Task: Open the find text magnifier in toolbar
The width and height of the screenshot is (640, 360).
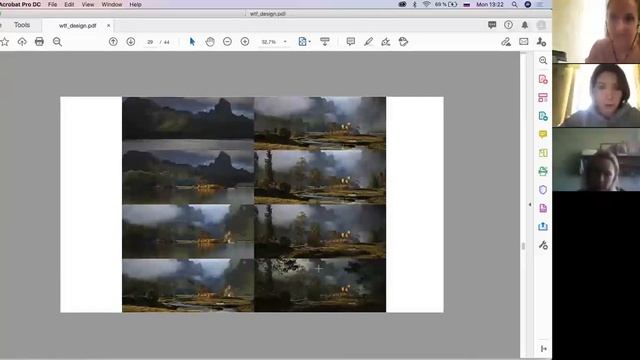Action: coord(57,42)
